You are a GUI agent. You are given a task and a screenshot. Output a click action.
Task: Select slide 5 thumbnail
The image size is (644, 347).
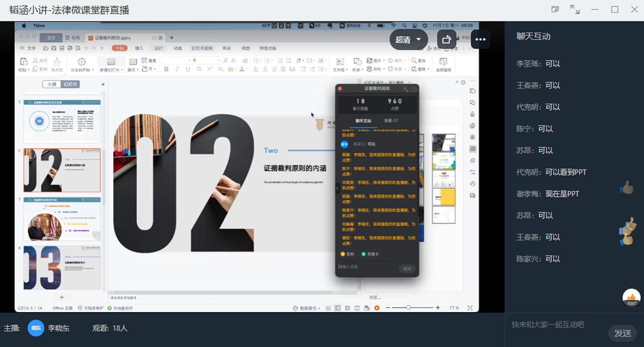[x=62, y=121]
